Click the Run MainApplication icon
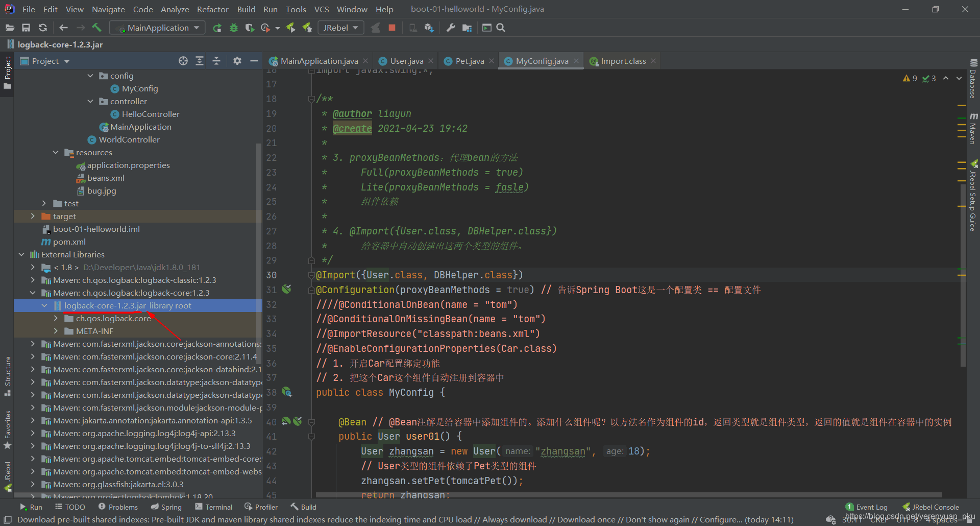Viewport: 980px width, 526px height. coord(217,28)
